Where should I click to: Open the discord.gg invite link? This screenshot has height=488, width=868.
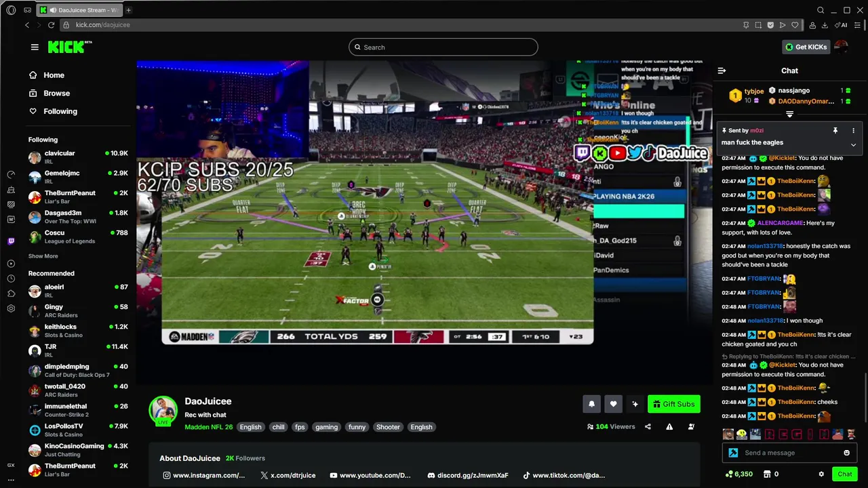pos(468,475)
